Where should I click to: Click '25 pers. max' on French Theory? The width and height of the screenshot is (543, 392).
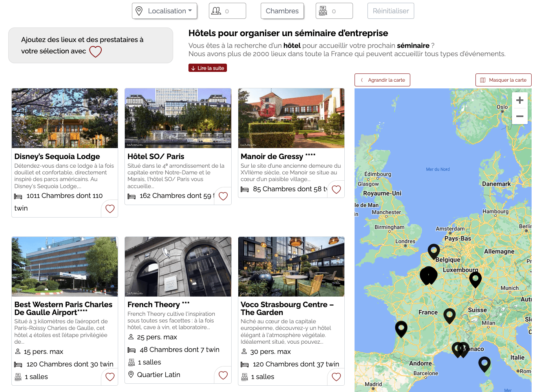point(157,337)
